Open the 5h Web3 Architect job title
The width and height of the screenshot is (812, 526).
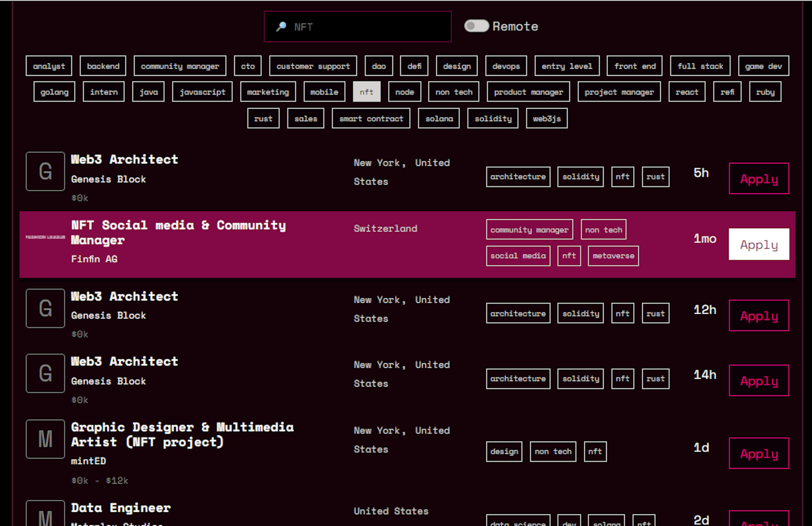pyautogui.click(x=125, y=159)
